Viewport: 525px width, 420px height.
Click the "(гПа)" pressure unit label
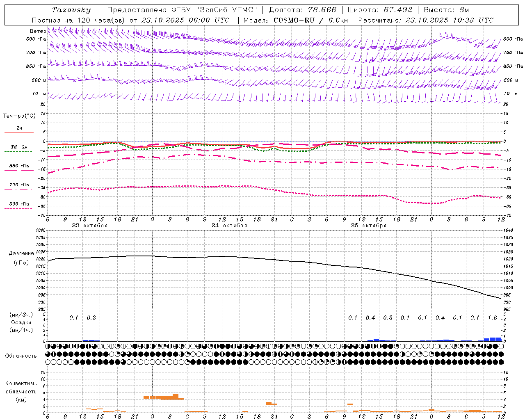click(x=21, y=263)
